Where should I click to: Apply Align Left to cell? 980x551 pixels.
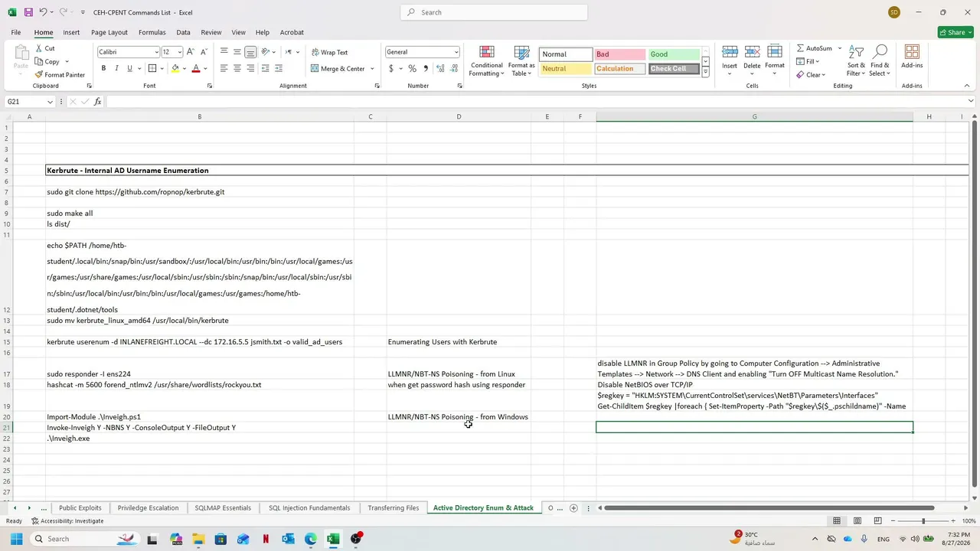tap(224, 69)
